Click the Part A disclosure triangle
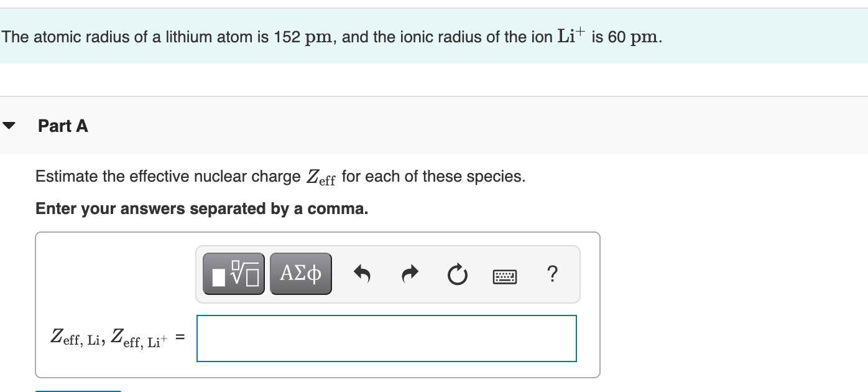This screenshot has height=392, width=868. (x=9, y=125)
